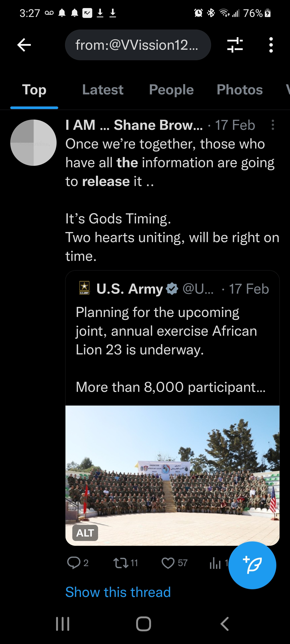
Task: Open the tweet's three-dot options menu
Action: tap(273, 125)
